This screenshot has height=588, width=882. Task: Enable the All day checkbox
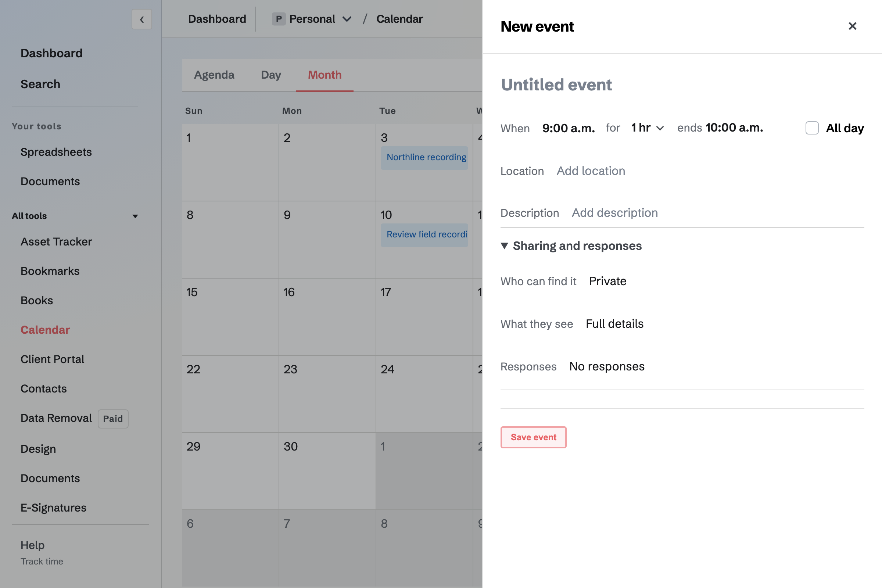pos(812,128)
